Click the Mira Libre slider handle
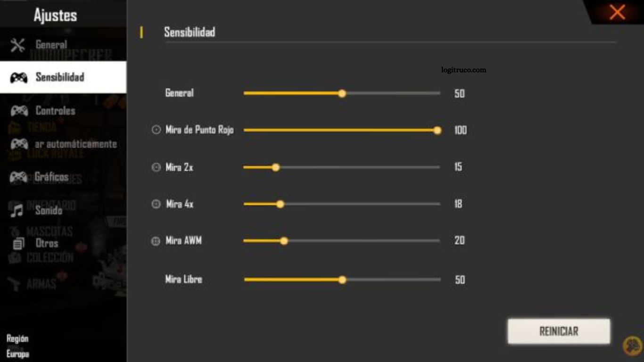Screen dimensions: 644x362 point(342,280)
